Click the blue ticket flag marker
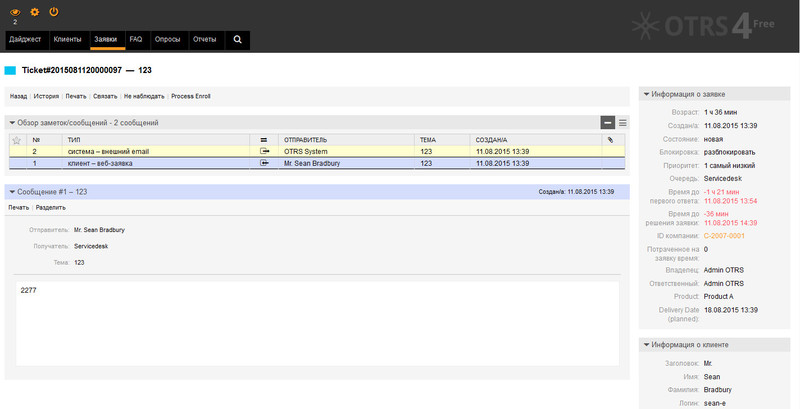 pos(10,71)
